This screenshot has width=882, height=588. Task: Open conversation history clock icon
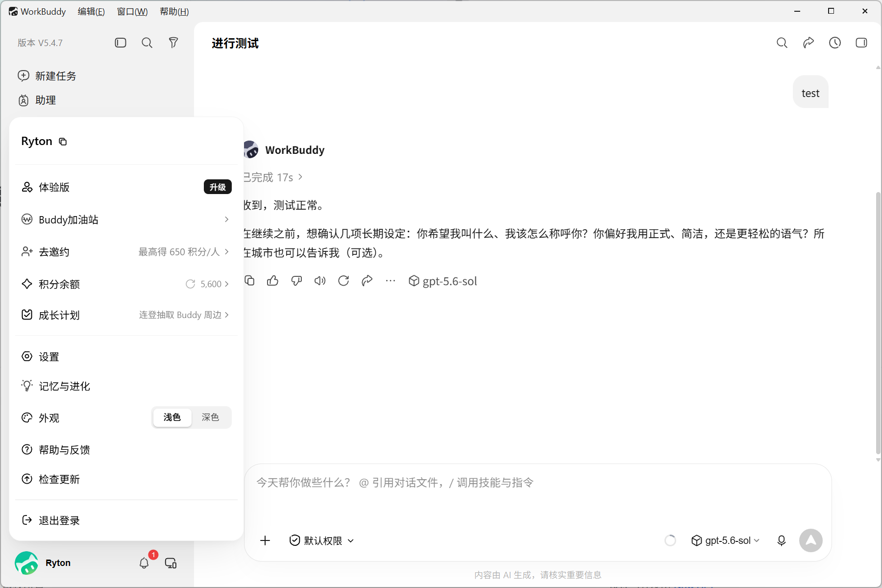pos(835,43)
